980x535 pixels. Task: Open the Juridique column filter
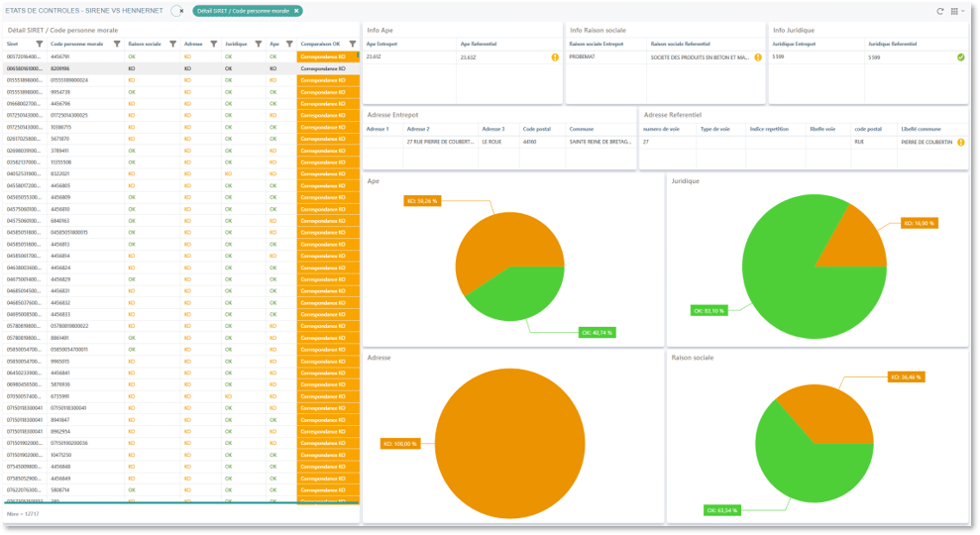(258, 44)
